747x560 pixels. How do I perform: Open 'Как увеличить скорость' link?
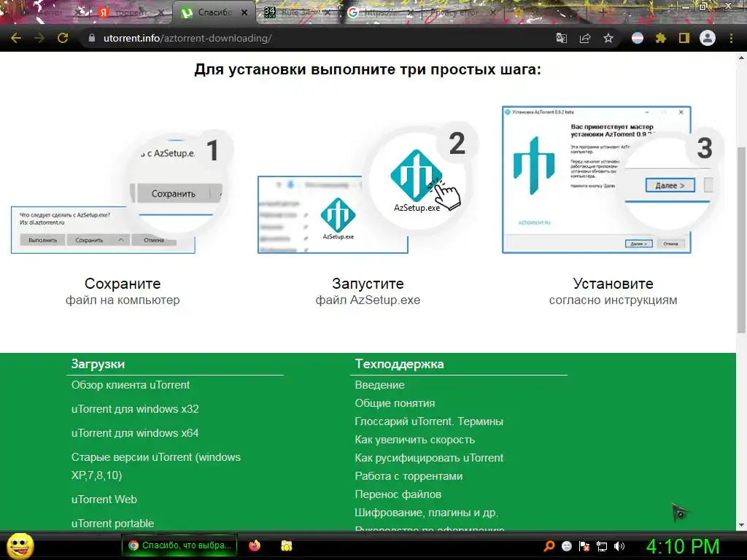[414, 440]
